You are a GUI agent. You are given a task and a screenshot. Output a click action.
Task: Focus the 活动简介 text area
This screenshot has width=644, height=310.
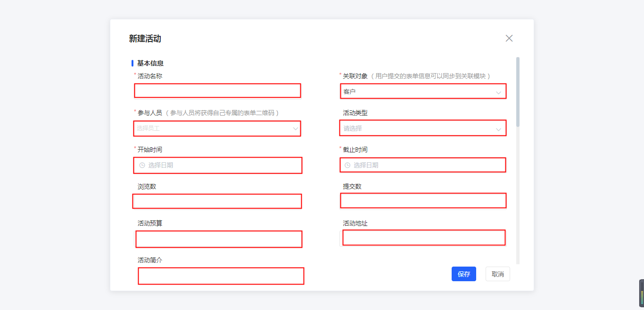[221, 276]
